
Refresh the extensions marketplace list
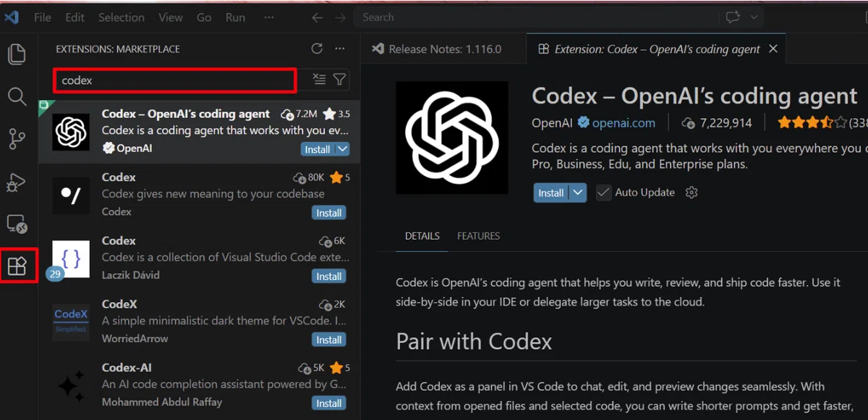317,49
